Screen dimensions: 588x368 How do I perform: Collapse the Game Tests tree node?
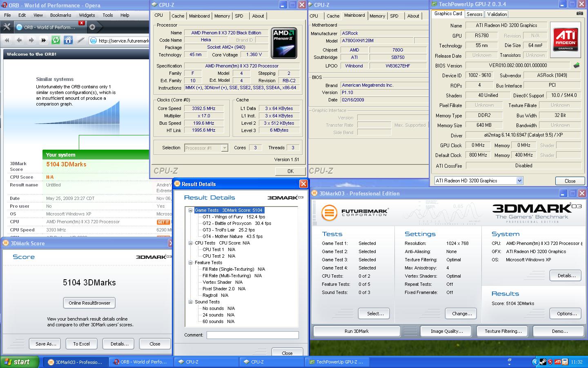[190, 210]
